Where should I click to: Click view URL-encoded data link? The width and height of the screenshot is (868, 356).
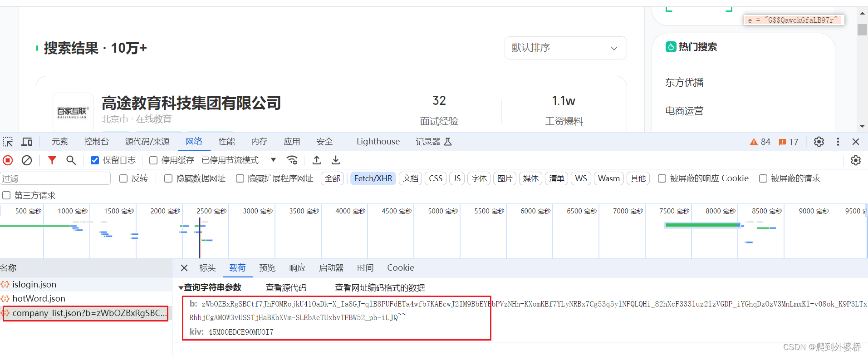click(x=380, y=287)
